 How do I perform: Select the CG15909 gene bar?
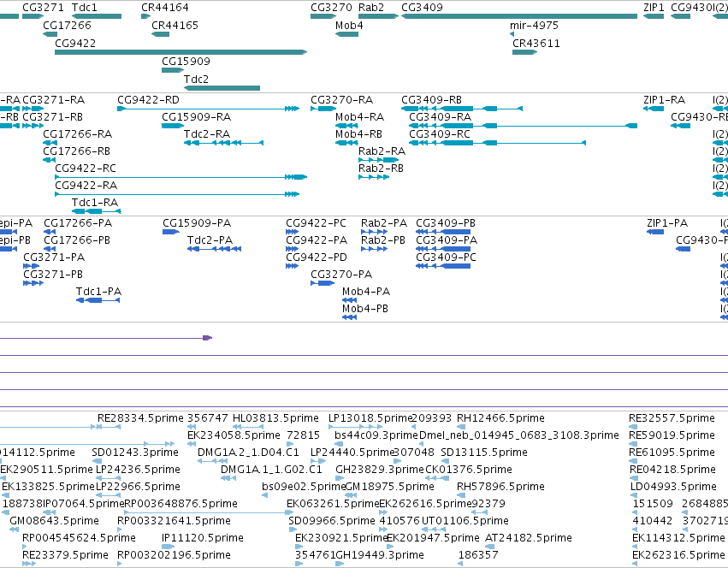(173, 70)
